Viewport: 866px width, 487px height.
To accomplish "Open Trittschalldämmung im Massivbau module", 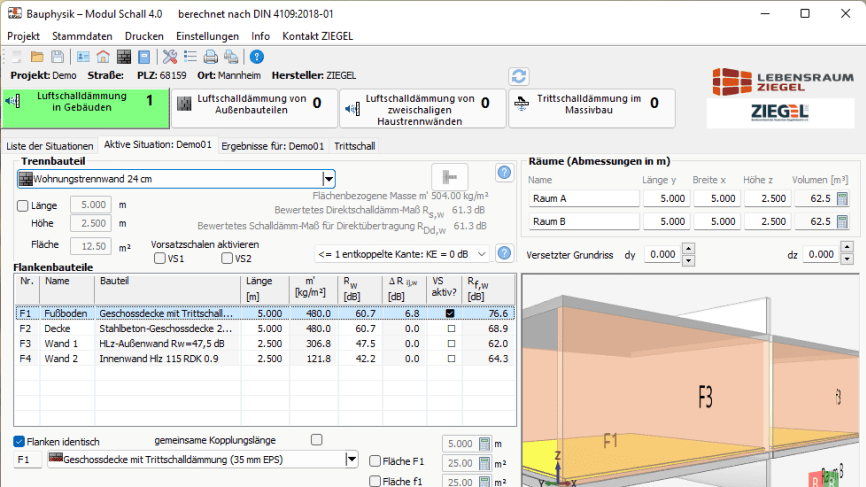I will (x=592, y=108).
